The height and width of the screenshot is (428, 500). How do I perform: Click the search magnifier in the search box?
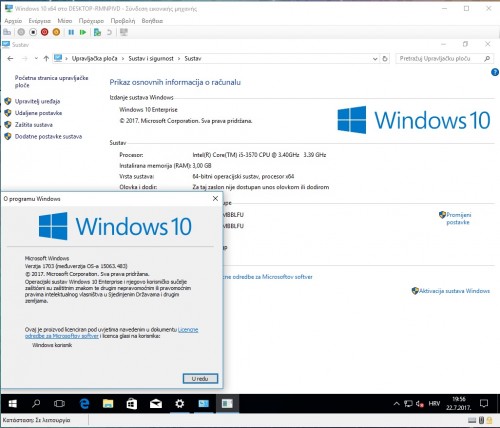(487, 59)
